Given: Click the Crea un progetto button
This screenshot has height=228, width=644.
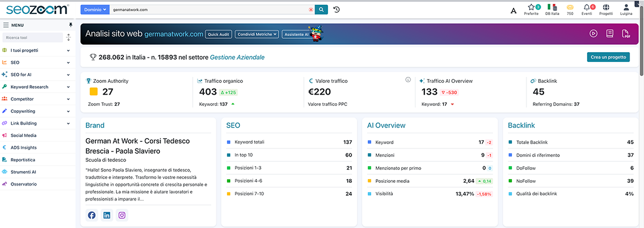Looking at the screenshot, I should 609,57.
